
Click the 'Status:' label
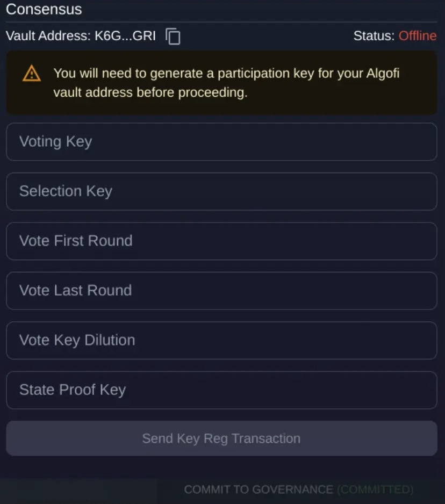374,36
